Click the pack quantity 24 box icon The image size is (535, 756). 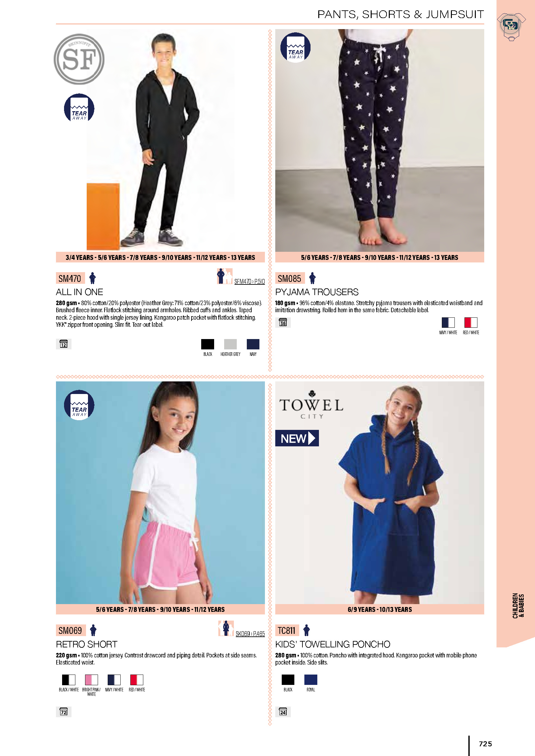coord(283,711)
